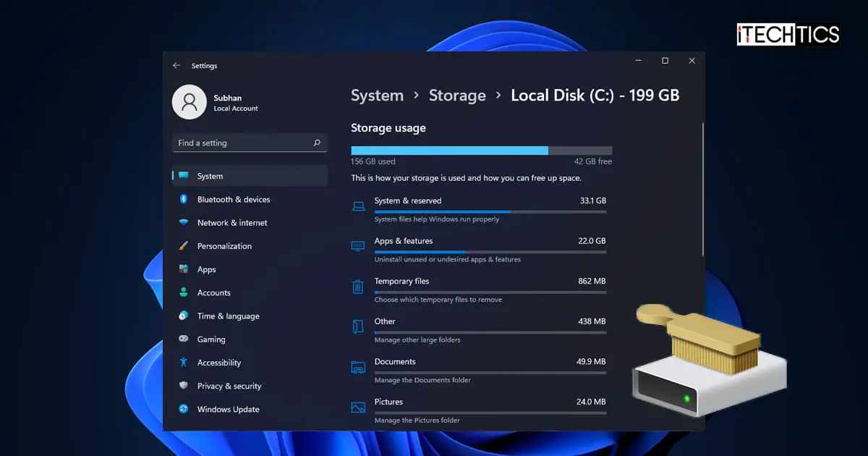Click 'Manage the Documents folder' text
The width and height of the screenshot is (868, 456).
click(x=422, y=380)
